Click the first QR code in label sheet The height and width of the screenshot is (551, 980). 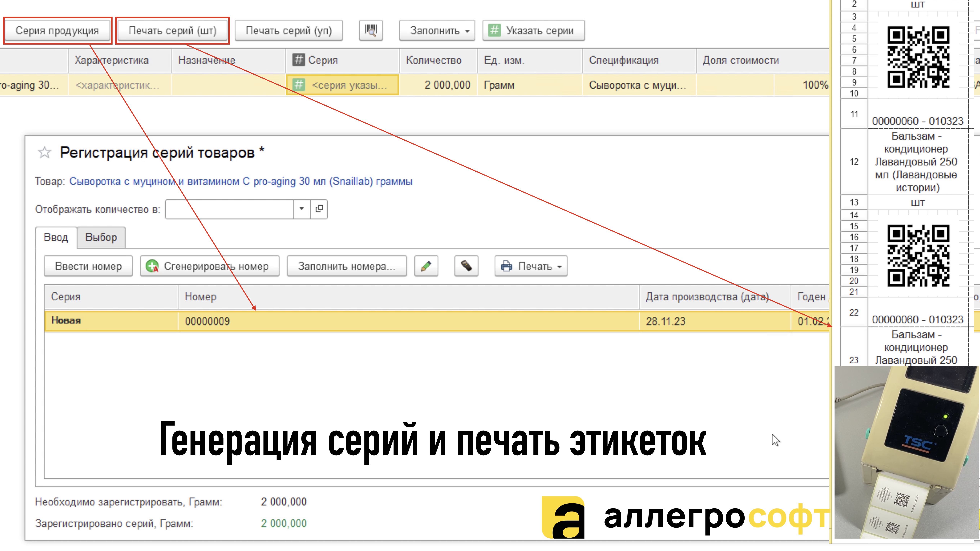918,57
